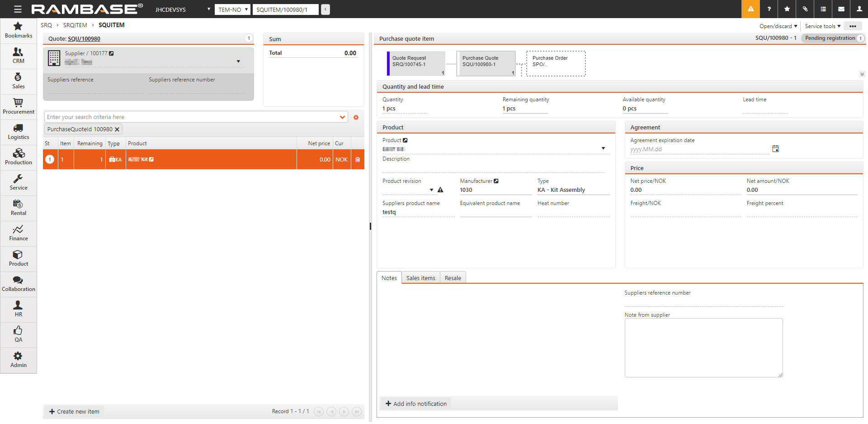Open the Logistics module icon
Viewport: 868px width, 424px height.
(18, 132)
